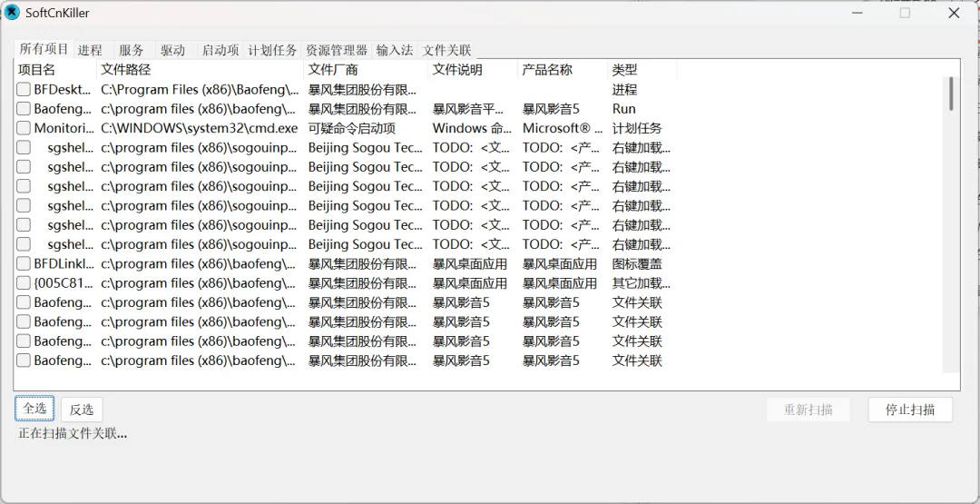980x504 pixels.
Task: Toggle the checkbox for {005C81... row
Action: (x=23, y=283)
